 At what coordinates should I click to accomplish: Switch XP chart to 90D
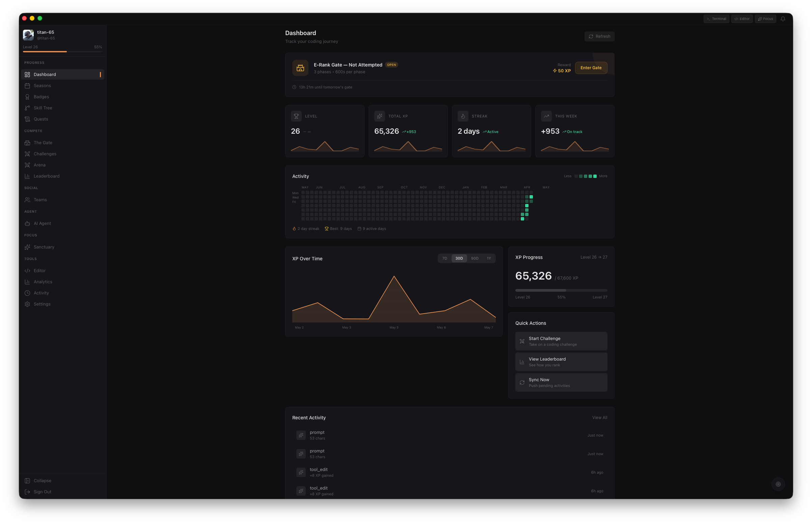(x=475, y=258)
